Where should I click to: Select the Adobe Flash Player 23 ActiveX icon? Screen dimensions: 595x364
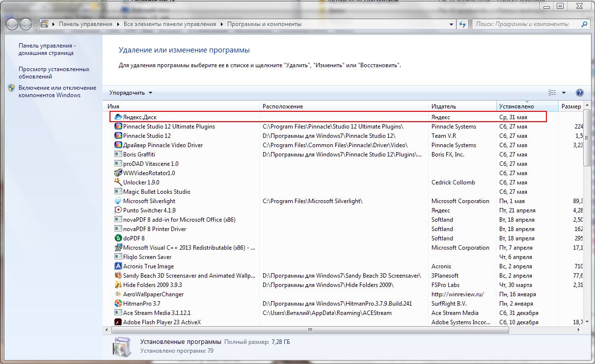[x=118, y=322]
